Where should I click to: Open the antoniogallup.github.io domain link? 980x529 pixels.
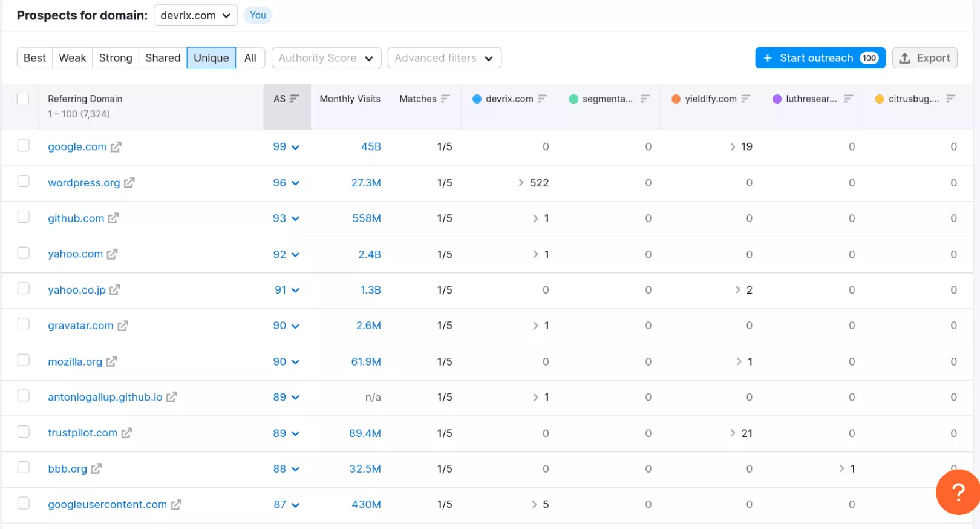[x=105, y=397]
